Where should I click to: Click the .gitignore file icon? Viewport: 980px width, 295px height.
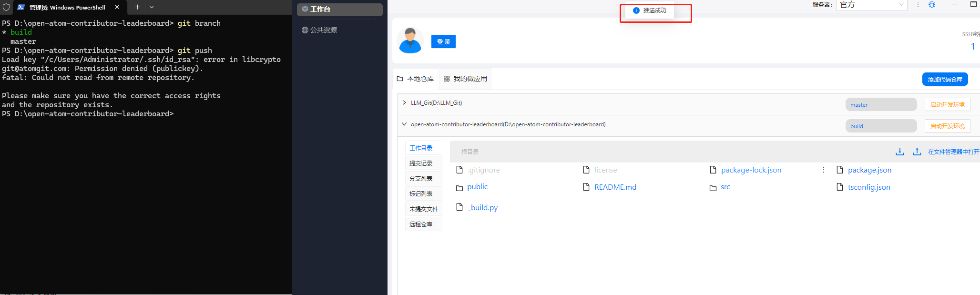tap(459, 170)
